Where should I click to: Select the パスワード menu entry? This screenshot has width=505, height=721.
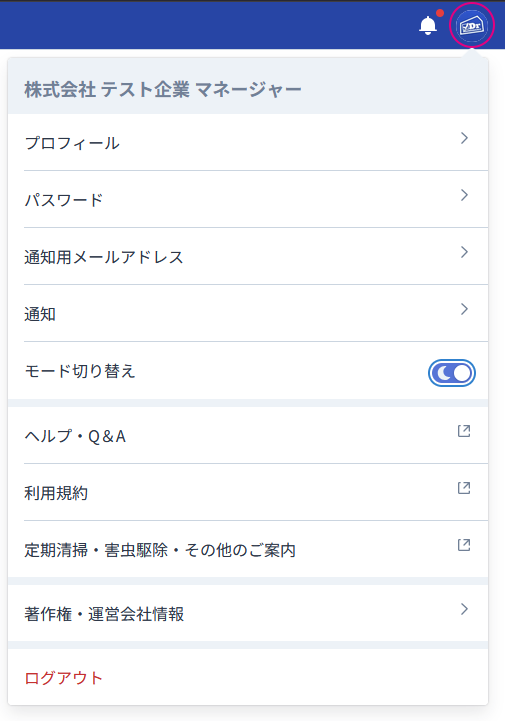click(x=248, y=200)
